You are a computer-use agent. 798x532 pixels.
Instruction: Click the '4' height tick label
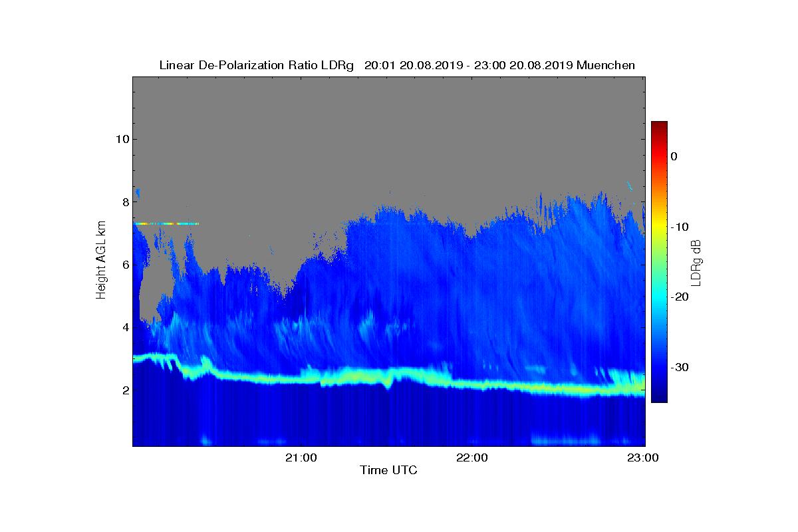[x=124, y=327]
